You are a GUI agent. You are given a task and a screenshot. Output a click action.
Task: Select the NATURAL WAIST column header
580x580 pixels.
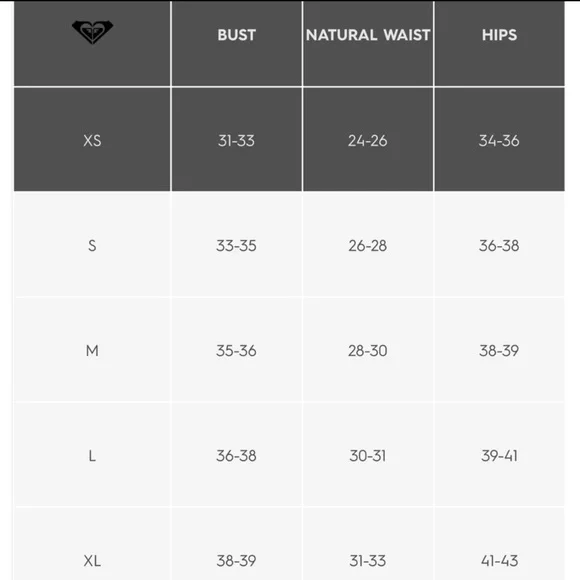pos(368,35)
